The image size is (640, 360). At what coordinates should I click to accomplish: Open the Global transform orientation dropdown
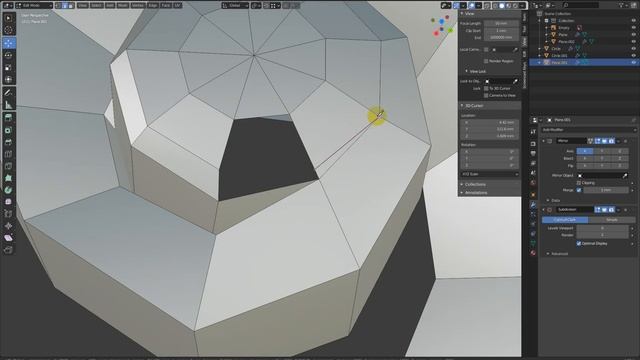235,5
